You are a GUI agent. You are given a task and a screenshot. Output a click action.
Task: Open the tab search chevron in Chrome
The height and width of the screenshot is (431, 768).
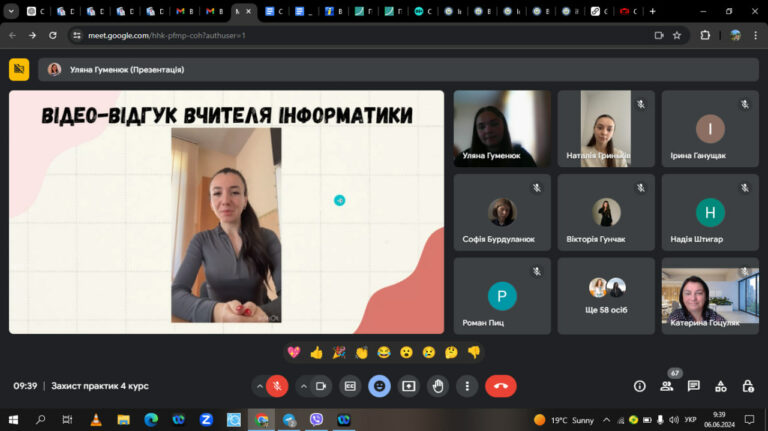point(11,11)
